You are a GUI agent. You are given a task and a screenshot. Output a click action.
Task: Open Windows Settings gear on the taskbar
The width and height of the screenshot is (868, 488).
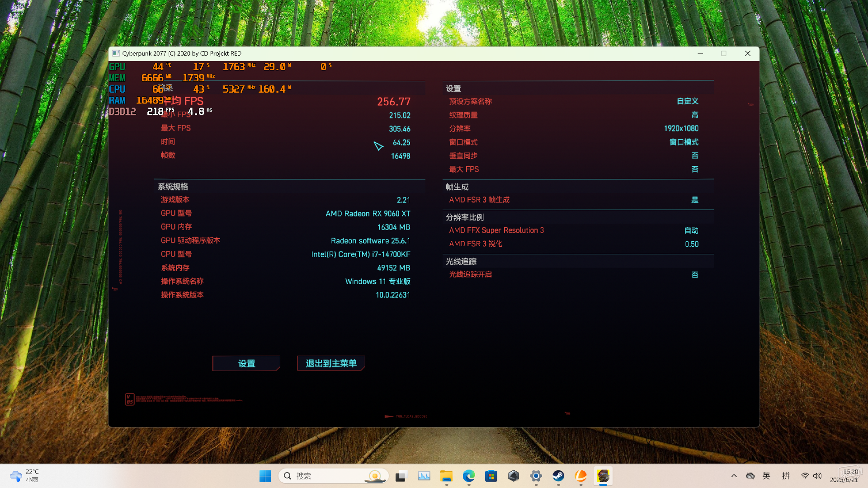536,476
